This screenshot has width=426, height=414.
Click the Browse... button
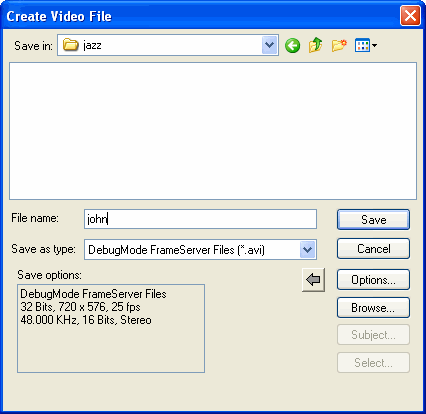pyautogui.click(x=373, y=307)
